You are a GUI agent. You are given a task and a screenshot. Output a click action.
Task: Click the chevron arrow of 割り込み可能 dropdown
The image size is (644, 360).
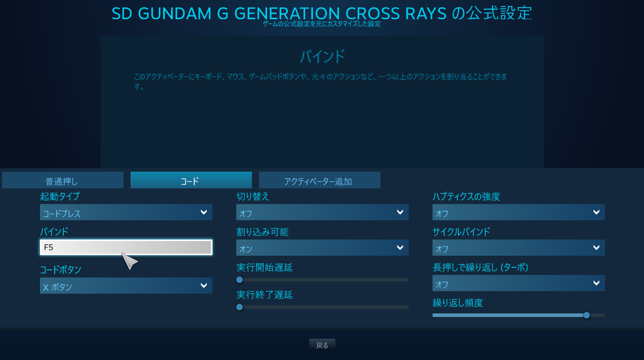click(x=400, y=248)
